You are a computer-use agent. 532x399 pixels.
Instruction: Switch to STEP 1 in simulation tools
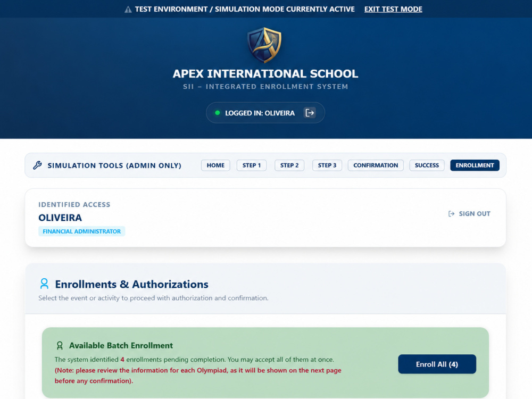pyautogui.click(x=252, y=165)
